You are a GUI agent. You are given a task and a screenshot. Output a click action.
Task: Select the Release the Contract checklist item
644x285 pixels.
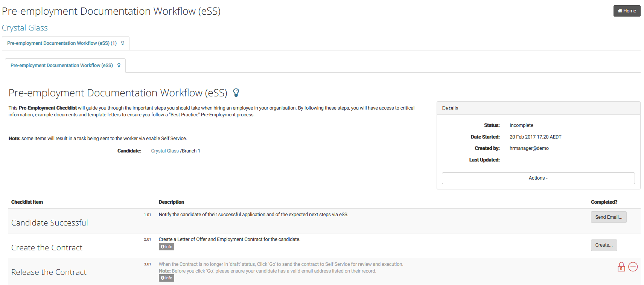pos(49,272)
